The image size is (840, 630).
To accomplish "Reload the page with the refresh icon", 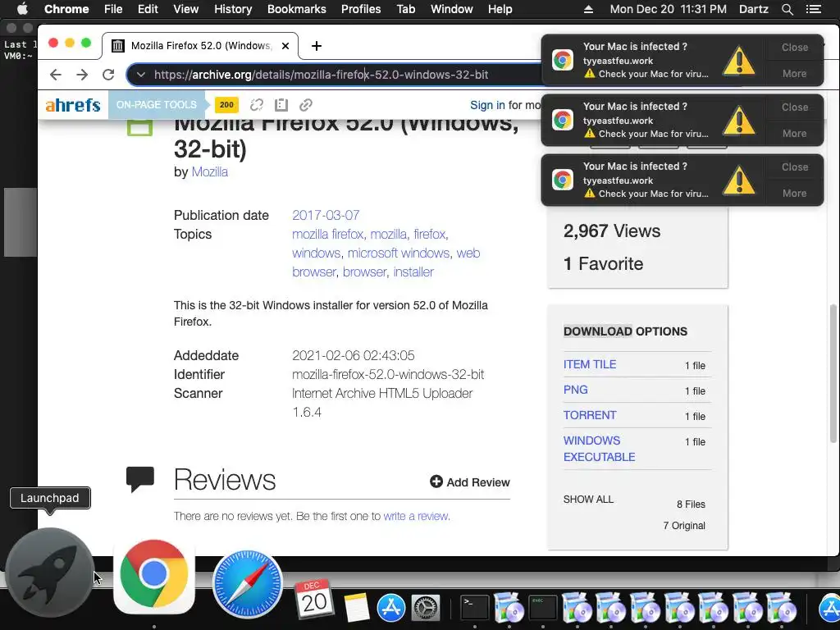I will (x=108, y=75).
